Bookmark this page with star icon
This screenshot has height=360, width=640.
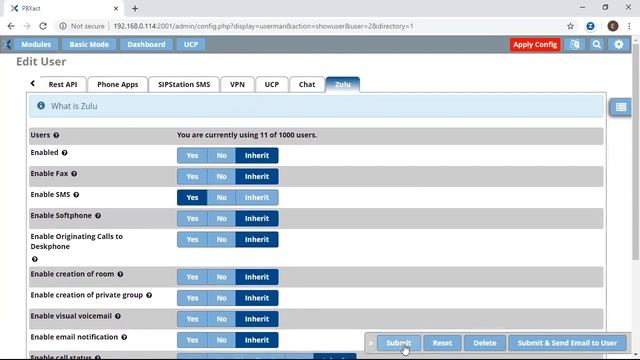570,26
